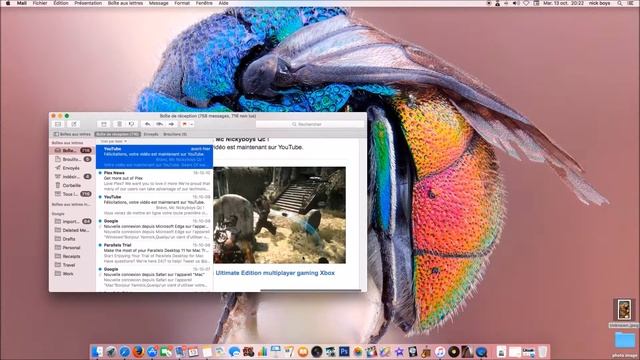The image size is (640, 360).
Task: Open Photoshop from the Dock
Action: pyautogui.click(x=344, y=351)
